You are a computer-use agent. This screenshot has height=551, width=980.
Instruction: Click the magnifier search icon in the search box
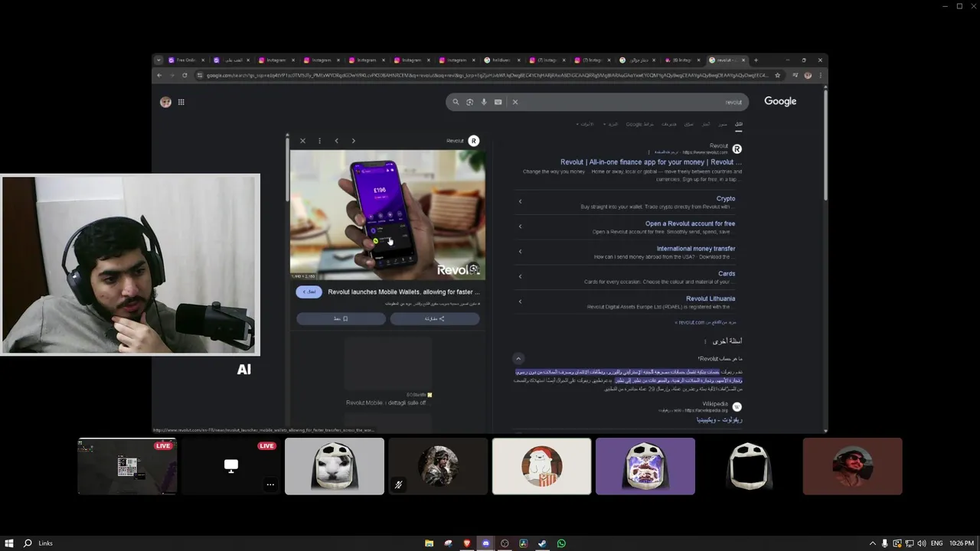[x=456, y=102]
